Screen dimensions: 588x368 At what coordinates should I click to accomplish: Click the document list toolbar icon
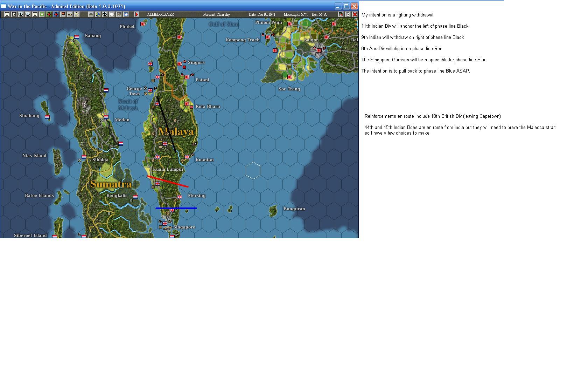click(14, 14)
